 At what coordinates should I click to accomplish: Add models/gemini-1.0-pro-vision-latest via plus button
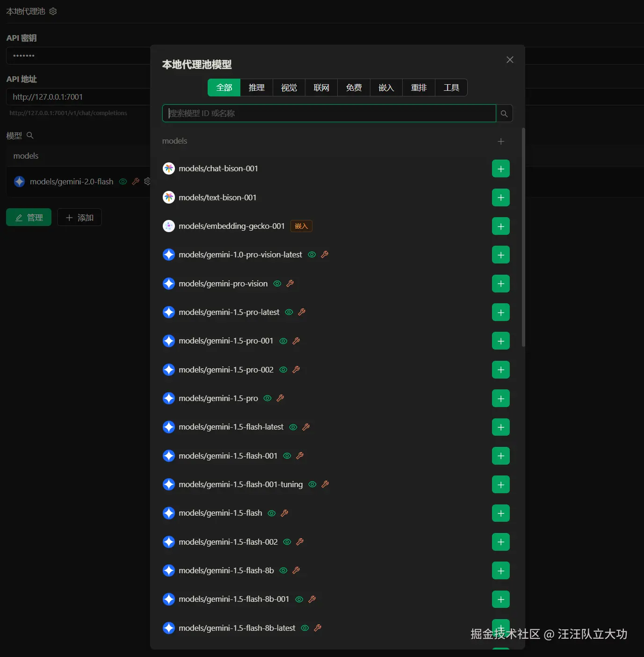500,255
